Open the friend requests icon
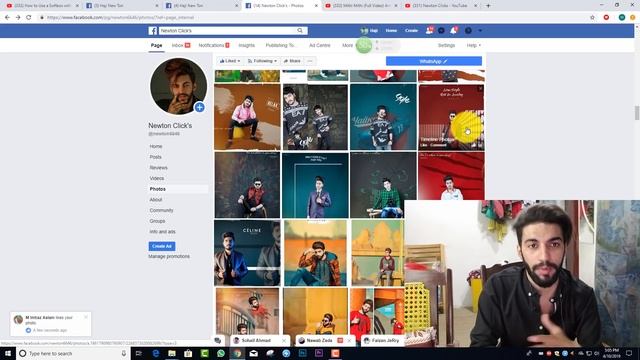 pyautogui.click(x=429, y=31)
